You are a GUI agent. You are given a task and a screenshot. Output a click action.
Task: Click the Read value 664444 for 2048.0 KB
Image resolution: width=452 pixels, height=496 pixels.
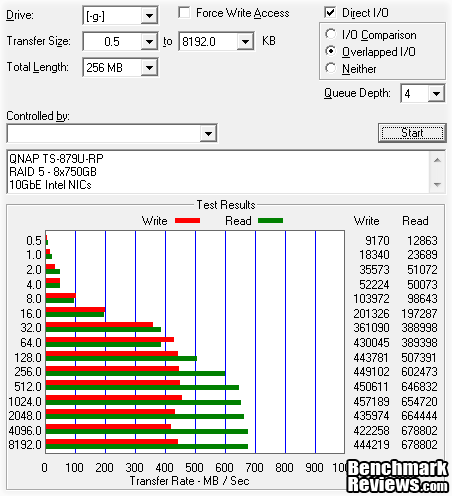click(419, 416)
